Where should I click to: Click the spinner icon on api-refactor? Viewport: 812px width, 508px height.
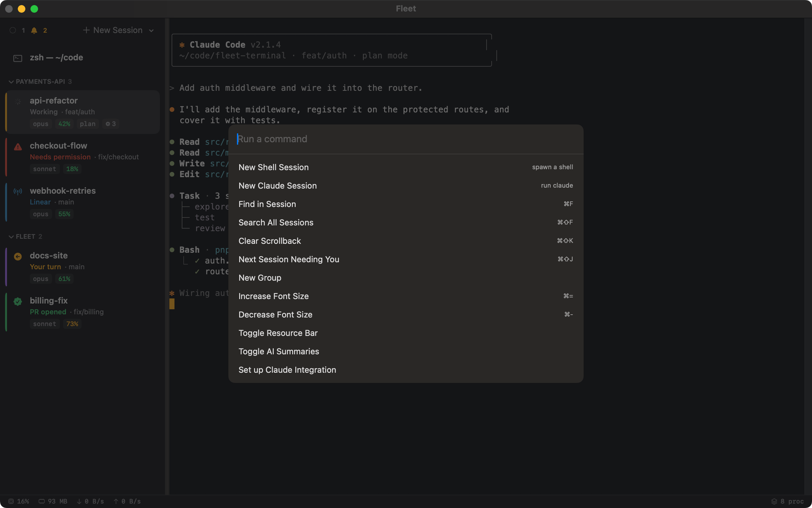pyautogui.click(x=18, y=101)
